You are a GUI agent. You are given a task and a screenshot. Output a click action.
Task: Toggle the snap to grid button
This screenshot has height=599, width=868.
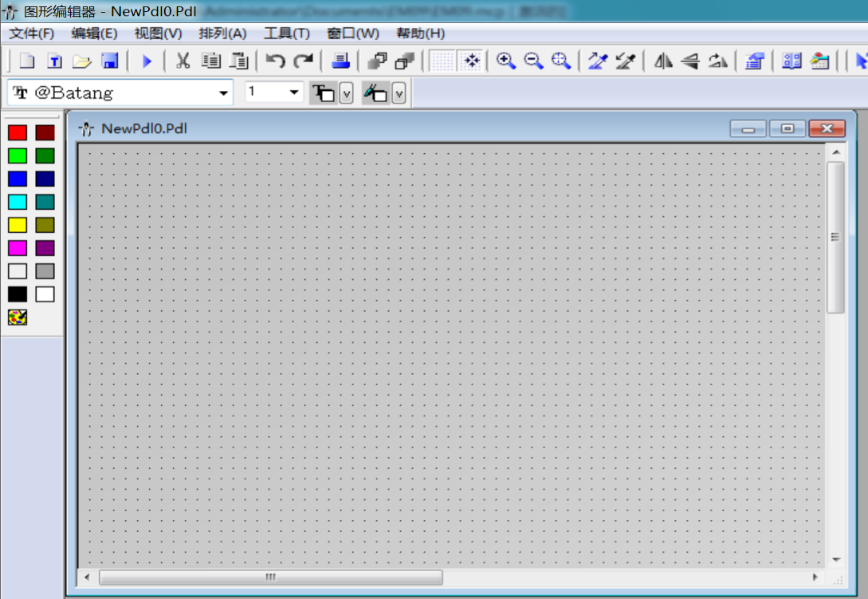(x=471, y=61)
